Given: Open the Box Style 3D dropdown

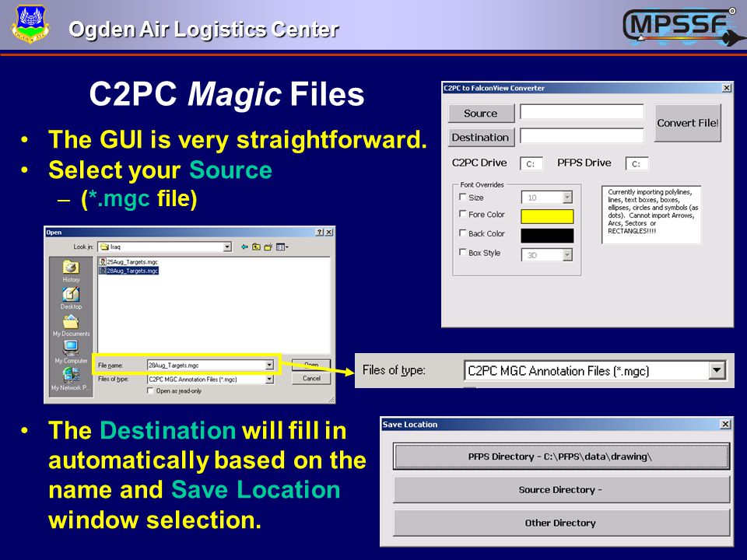Looking at the screenshot, I should point(567,255).
